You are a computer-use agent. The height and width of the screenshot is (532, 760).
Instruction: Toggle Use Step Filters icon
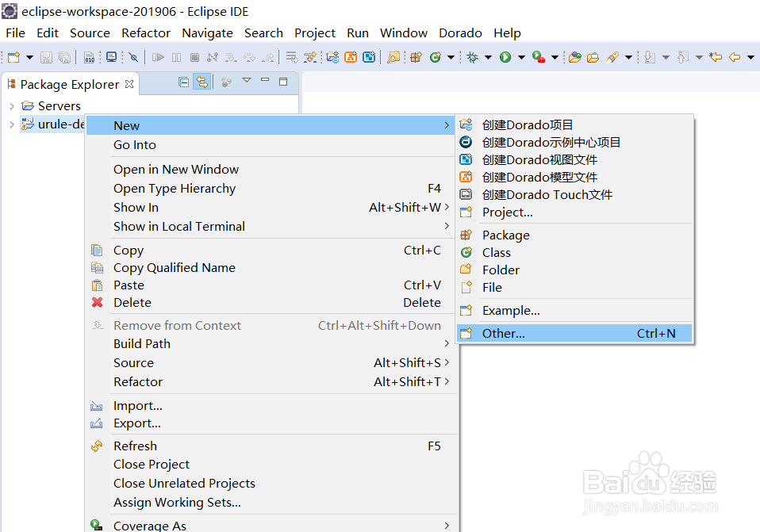[309, 57]
